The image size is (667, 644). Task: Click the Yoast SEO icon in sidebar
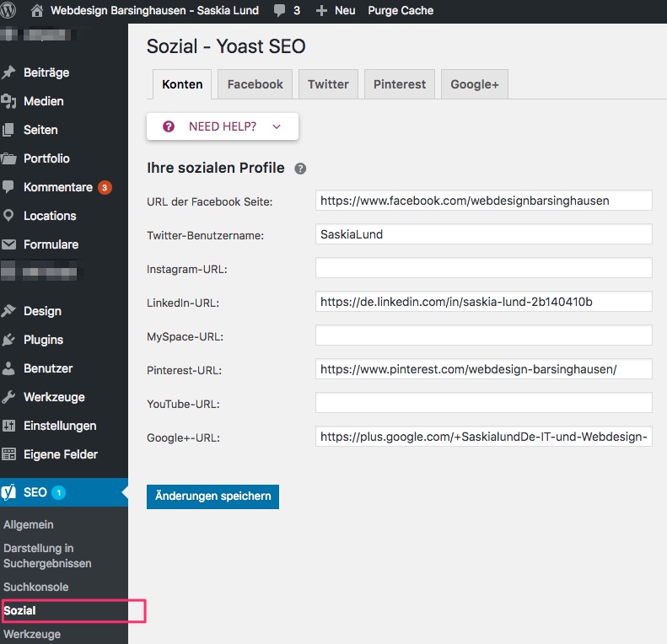tap(9, 492)
